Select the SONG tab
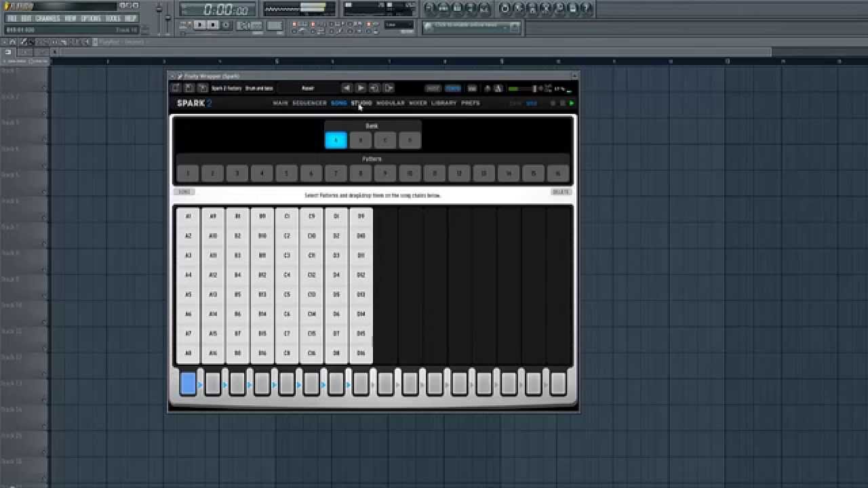868x488 pixels. [x=338, y=103]
